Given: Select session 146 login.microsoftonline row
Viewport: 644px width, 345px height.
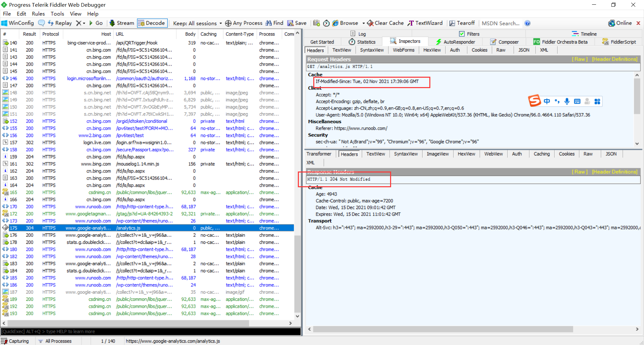Looking at the screenshot, I should [x=148, y=78].
